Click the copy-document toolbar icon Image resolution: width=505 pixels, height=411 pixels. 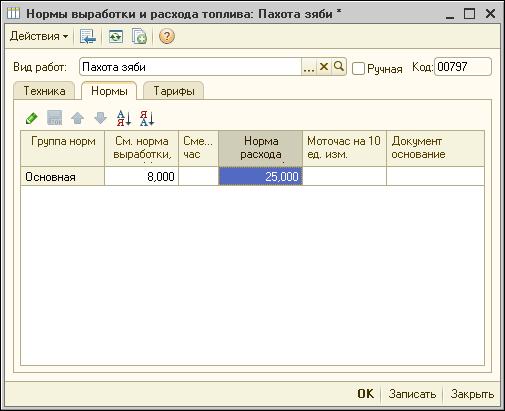coord(139,36)
